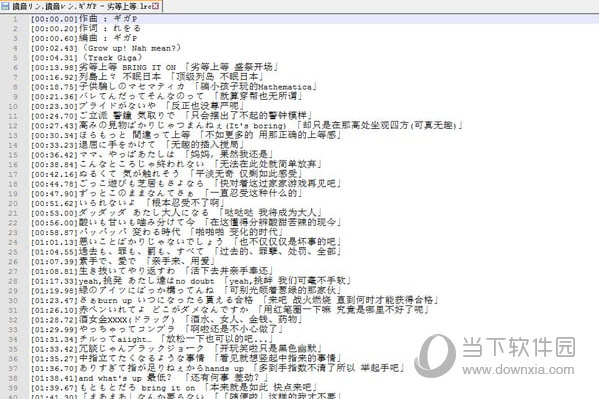The height and width of the screenshot is (399, 599).
Task: Click the line starting [00:00.00]作曲
Action: 84,19
